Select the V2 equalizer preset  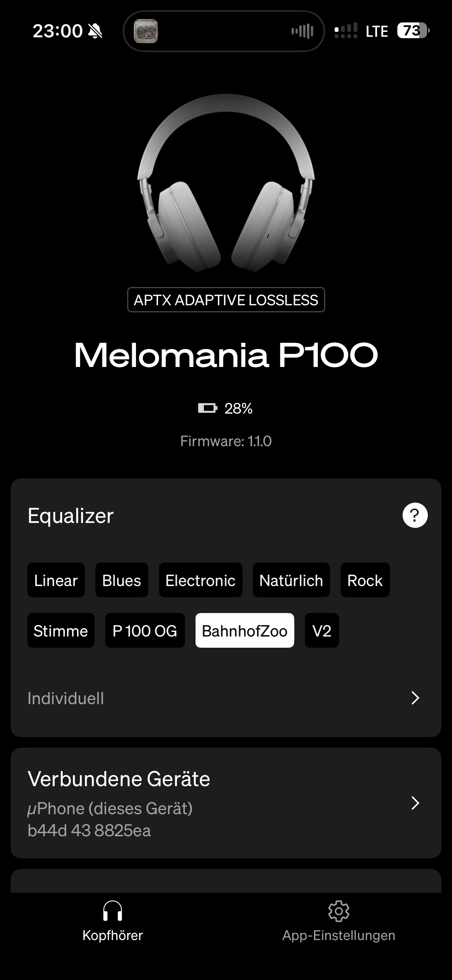coord(322,631)
